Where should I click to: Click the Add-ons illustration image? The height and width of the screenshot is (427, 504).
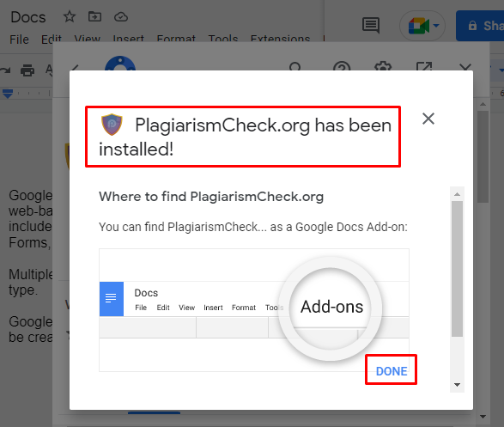[x=254, y=310]
